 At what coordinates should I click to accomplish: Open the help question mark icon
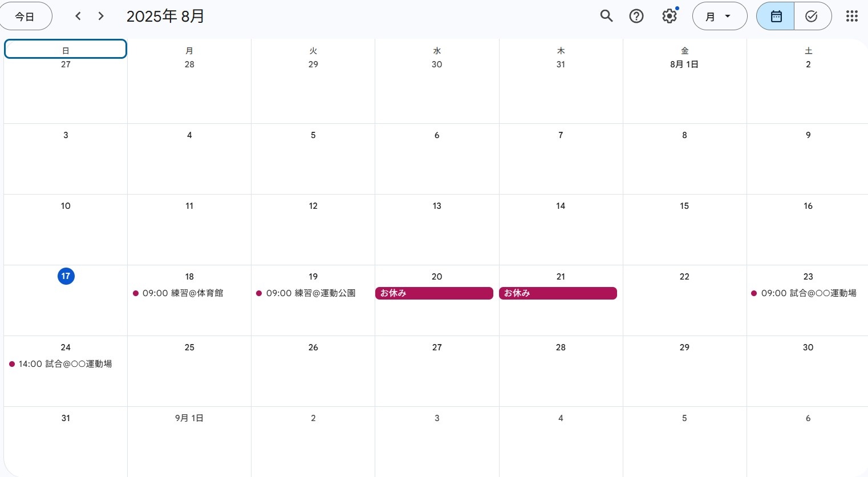click(x=636, y=16)
